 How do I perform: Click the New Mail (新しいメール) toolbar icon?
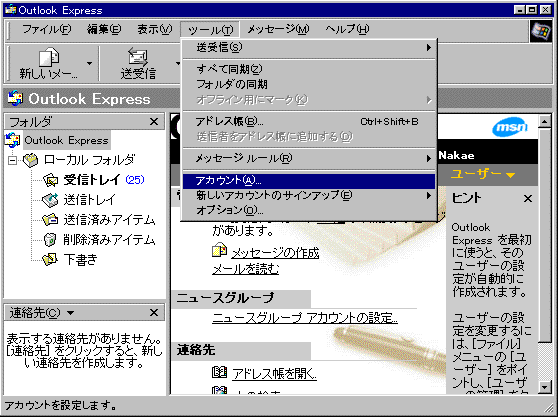point(49,57)
